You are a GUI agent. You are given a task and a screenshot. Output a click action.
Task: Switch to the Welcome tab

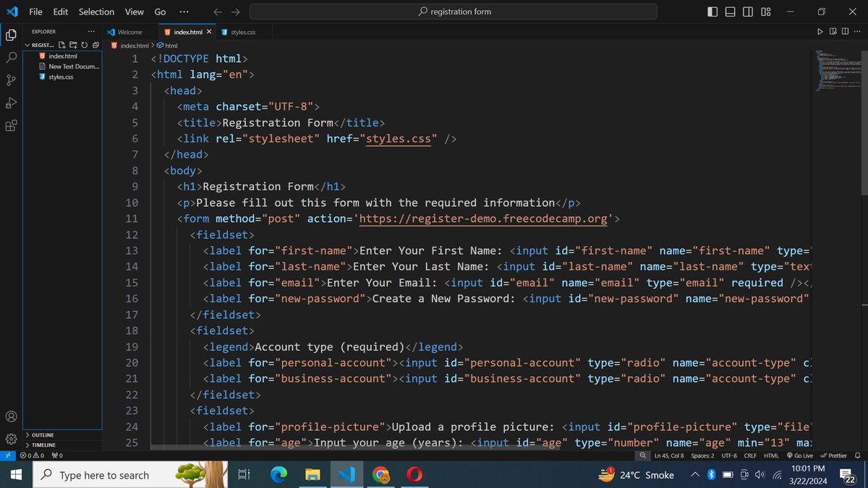pyautogui.click(x=129, y=32)
